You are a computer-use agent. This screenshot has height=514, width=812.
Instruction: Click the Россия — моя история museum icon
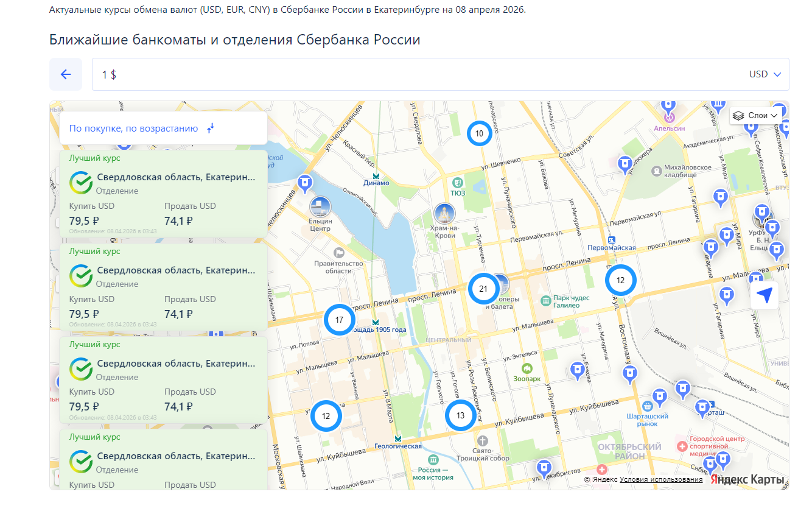pyautogui.click(x=433, y=460)
